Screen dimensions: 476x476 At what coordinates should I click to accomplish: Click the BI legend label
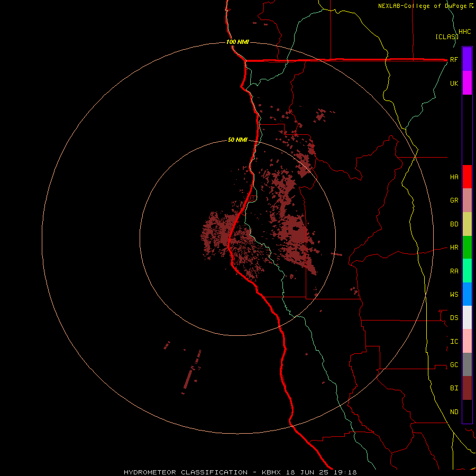point(454,388)
